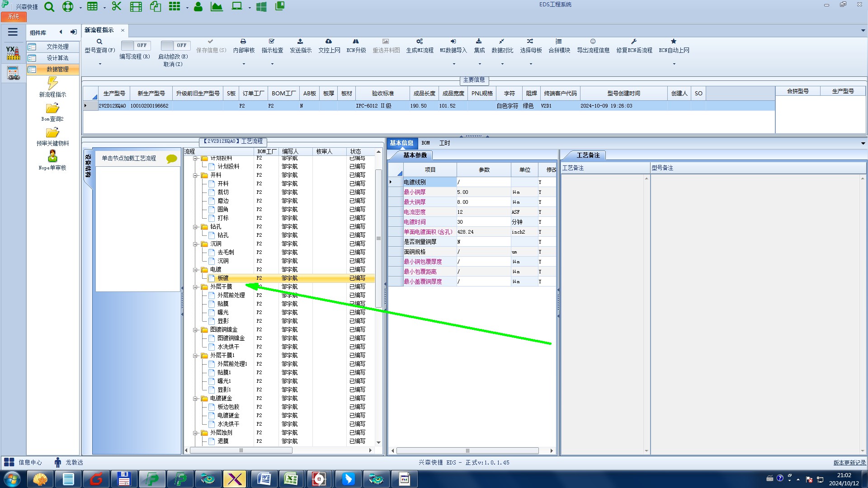Collapse the 图镀铜镍金 folder node
868x488 pixels.
coord(196,330)
